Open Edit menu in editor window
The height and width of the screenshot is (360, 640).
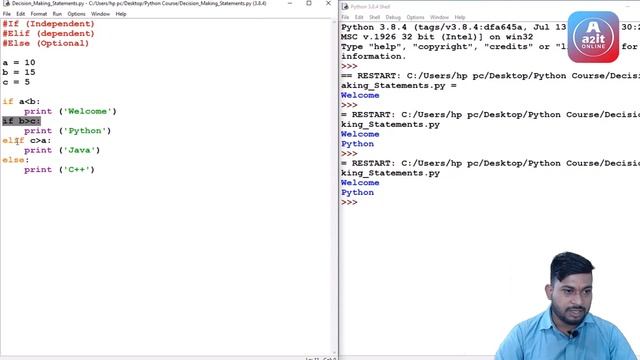(x=20, y=14)
